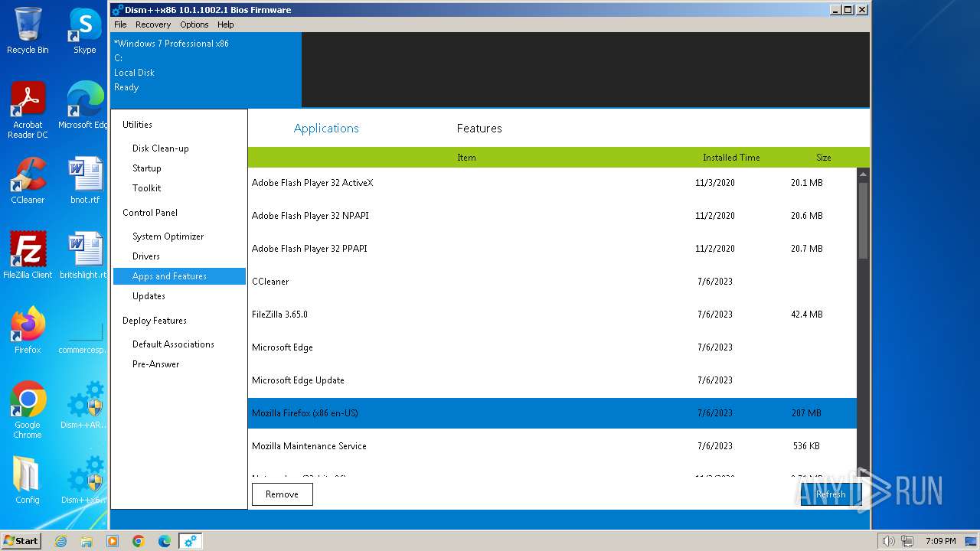Click the Start button in the taskbar
This screenshot has height=551, width=980.
pyautogui.click(x=21, y=541)
